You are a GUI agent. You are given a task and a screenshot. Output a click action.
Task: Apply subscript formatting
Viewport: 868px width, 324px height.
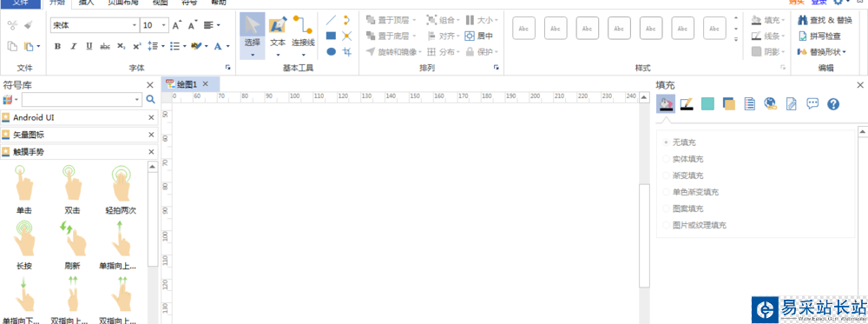click(x=122, y=47)
